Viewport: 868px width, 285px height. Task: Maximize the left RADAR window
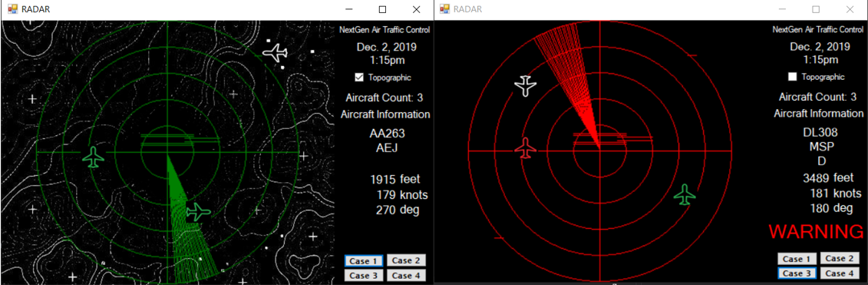click(382, 9)
